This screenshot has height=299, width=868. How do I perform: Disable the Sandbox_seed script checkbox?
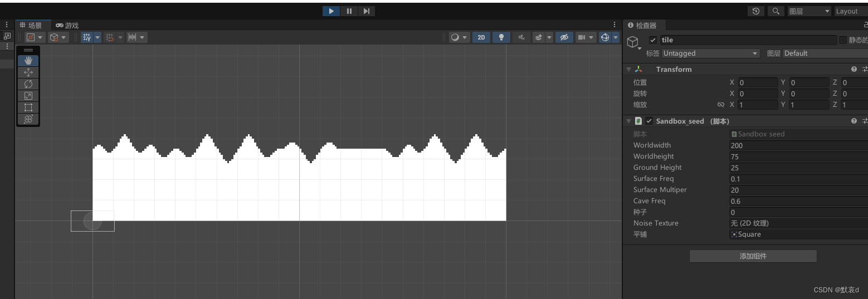(x=649, y=121)
